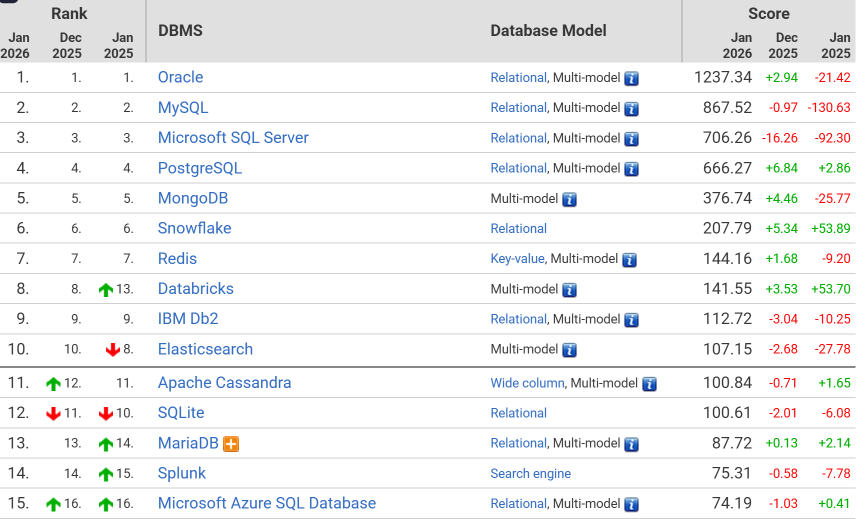This screenshot has width=866, height=519.
Task: Click MongoDB's score 376.74
Action: [727, 198]
